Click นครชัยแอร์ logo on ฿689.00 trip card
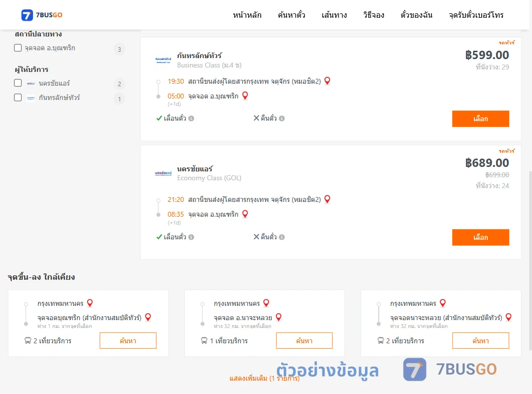Screen dimensions: 532x394 [x=163, y=173]
